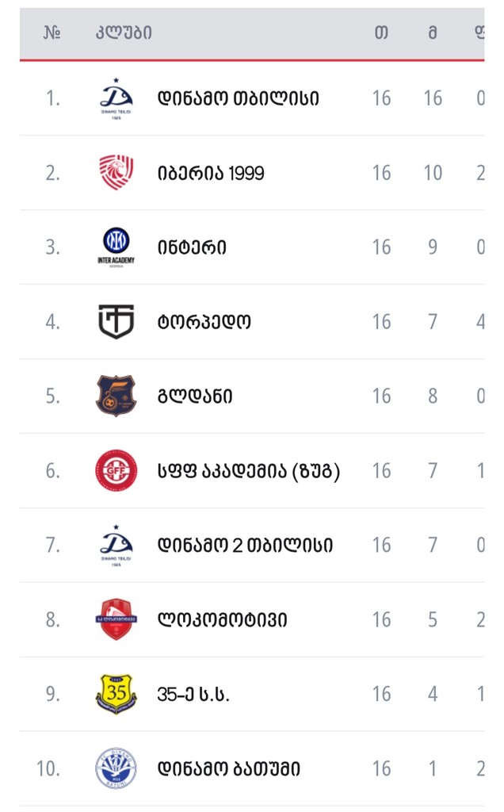504x812 pixels.
Task: Click the Iberia 1999 eagle logo
Action: [x=116, y=172]
